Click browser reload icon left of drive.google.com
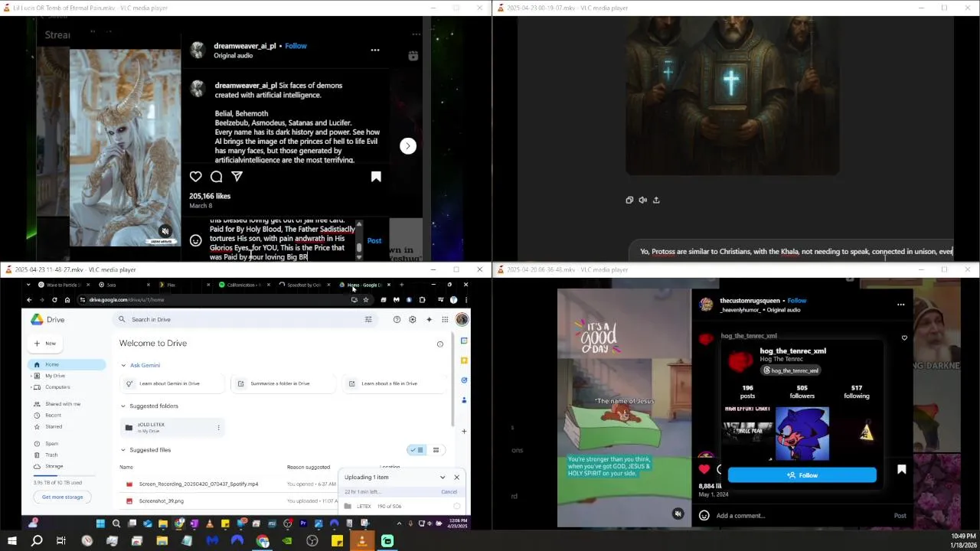 (54, 300)
